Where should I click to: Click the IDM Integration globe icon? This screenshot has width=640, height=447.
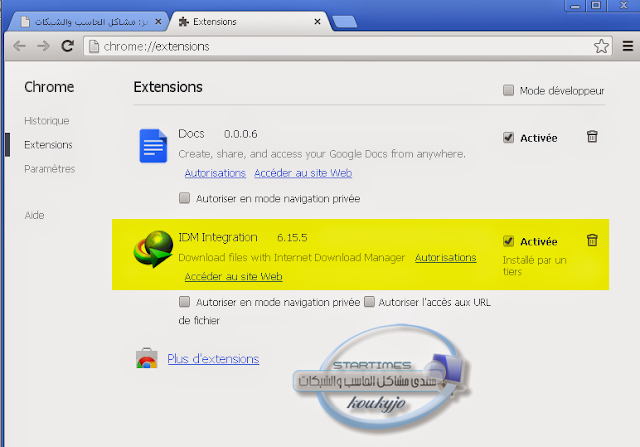tap(153, 249)
